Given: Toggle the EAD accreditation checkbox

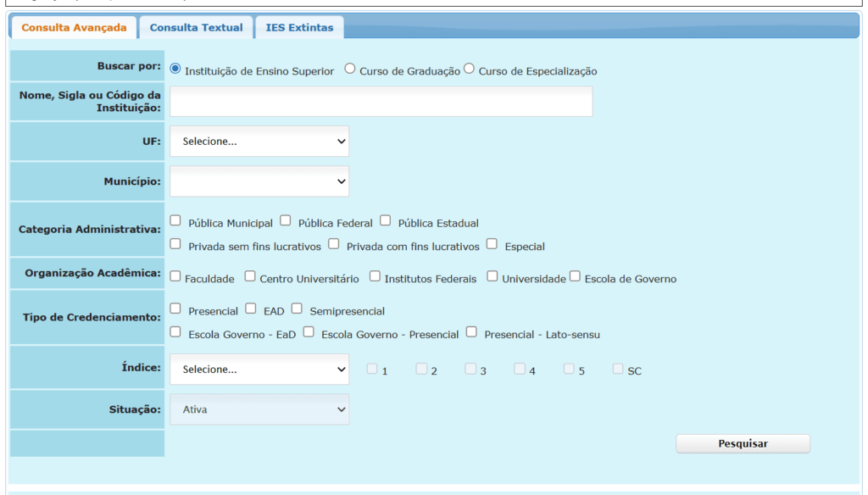Looking at the screenshot, I should coord(251,309).
